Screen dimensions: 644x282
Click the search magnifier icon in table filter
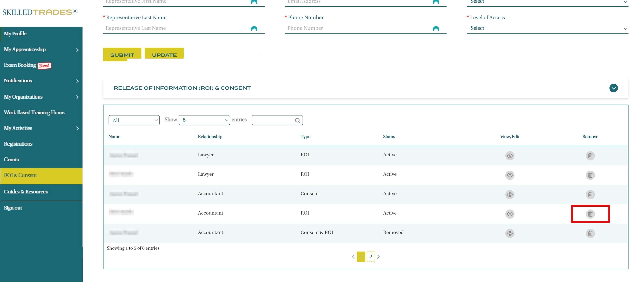297,121
